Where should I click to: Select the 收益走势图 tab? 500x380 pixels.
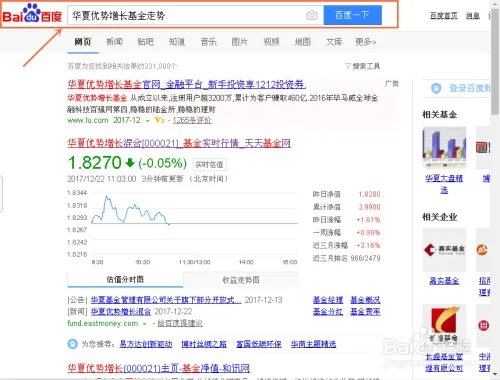pos(241,280)
